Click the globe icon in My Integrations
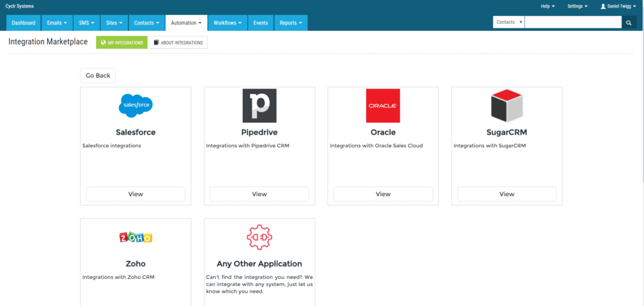This screenshot has width=644, height=306. pos(103,42)
